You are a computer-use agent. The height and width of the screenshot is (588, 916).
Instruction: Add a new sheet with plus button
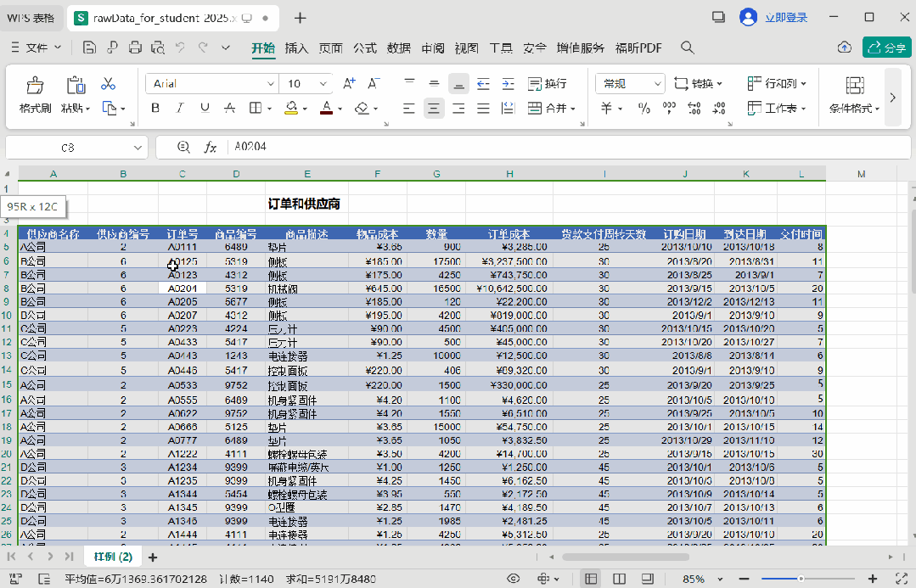[153, 557]
